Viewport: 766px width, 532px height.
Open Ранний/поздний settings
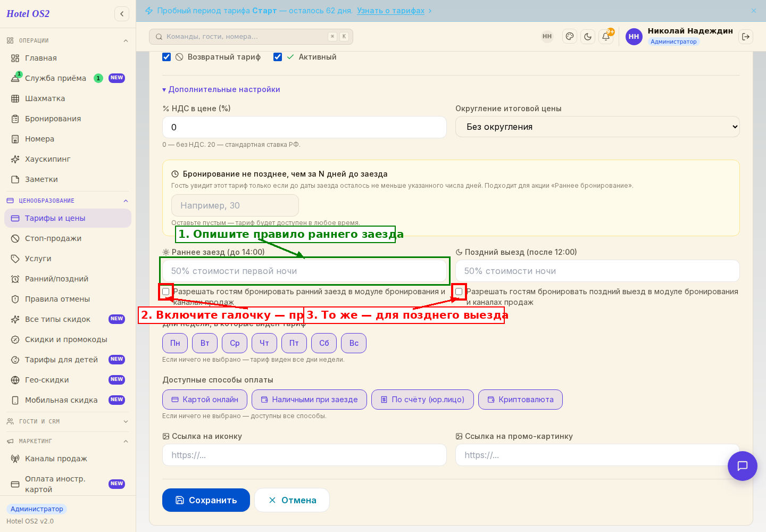tap(68, 279)
